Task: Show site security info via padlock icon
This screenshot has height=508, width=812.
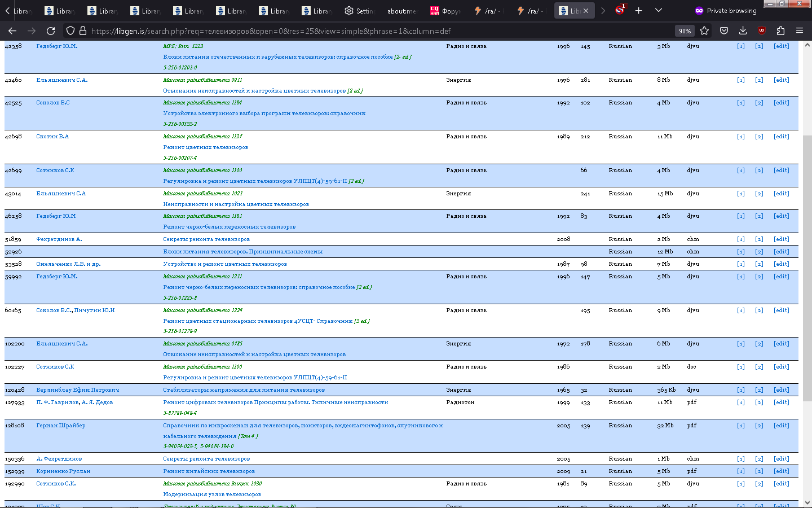Action: tap(83, 31)
